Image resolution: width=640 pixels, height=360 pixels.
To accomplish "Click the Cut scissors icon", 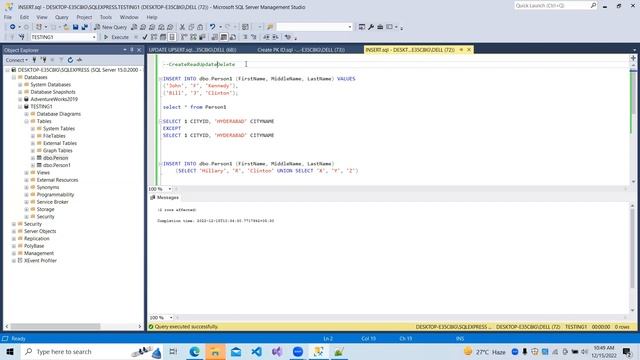I will pyautogui.click(x=182, y=27).
